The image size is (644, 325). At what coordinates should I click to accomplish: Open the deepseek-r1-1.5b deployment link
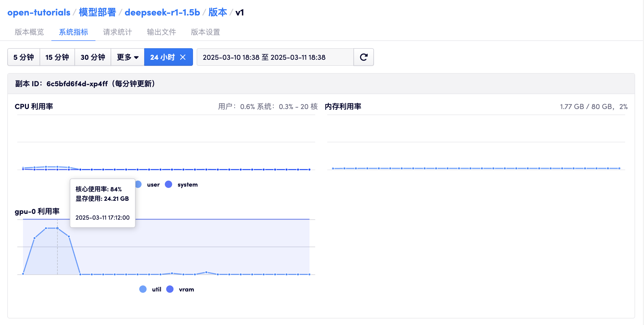(163, 12)
